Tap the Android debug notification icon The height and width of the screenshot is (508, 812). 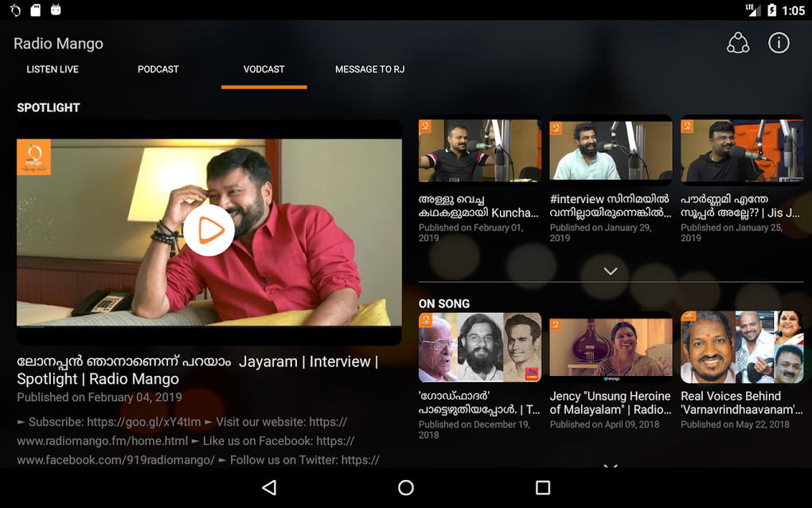[x=56, y=10]
